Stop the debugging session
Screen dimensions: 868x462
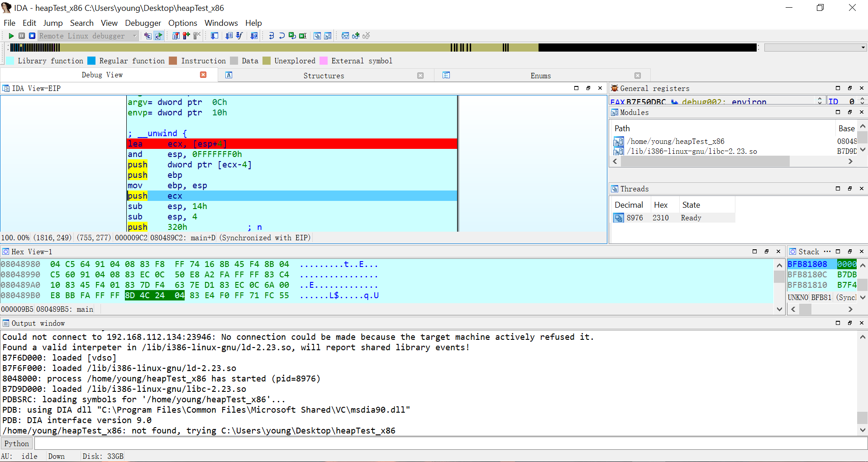pos(32,36)
